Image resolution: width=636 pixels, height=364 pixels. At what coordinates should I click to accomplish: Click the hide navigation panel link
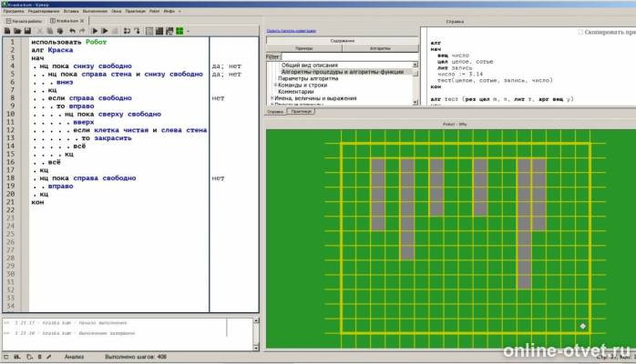(292, 31)
